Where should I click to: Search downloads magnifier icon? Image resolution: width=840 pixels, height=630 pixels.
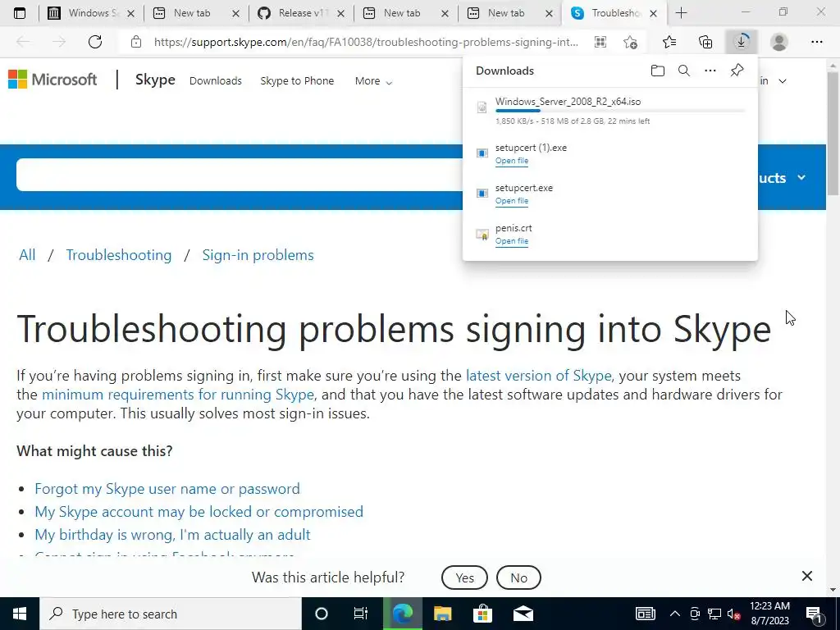click(684, 71)
